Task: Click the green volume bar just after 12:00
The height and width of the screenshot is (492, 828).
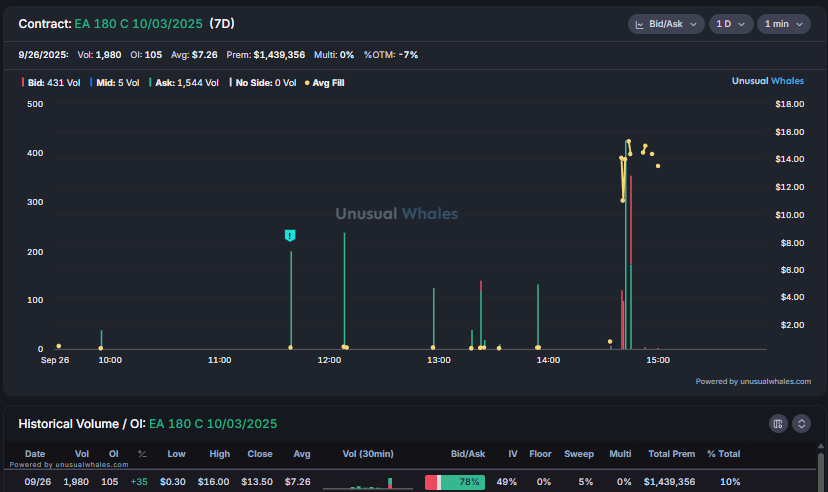Action: [x=344, y=290]
